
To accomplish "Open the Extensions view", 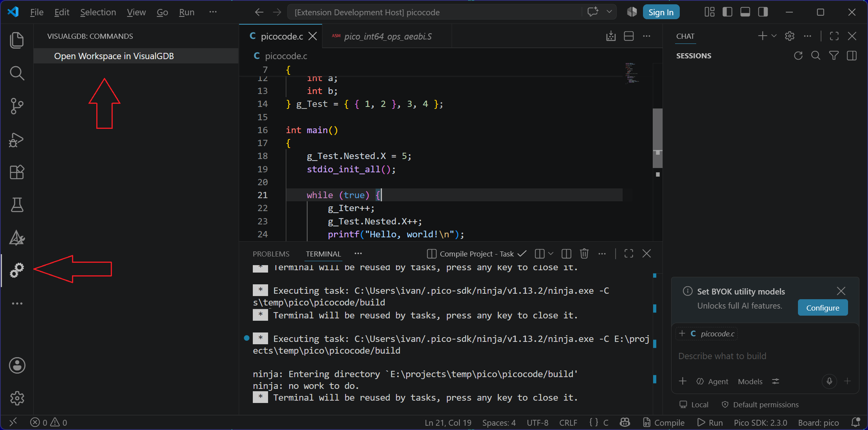I will pyautogui.click(x=17, y=172).
